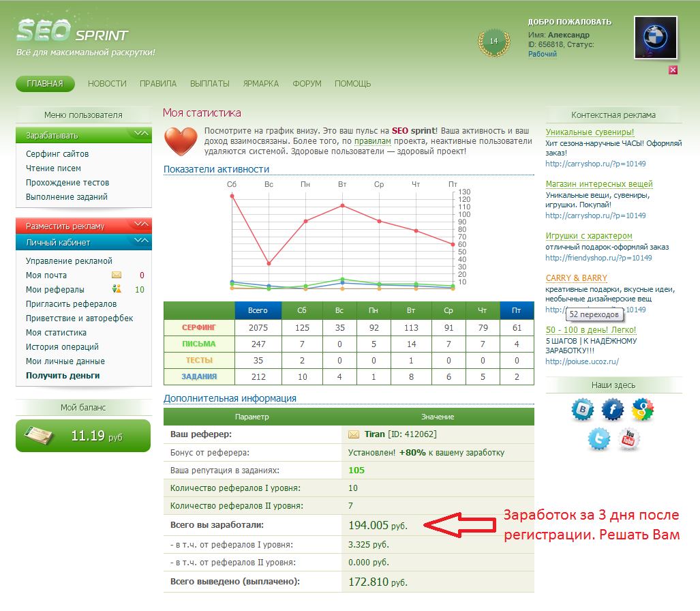Click the red heart pulse icon

tap(181, 141)
